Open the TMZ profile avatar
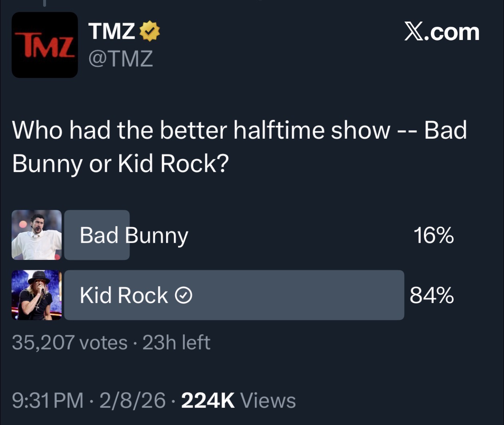The image size is (504, 425). [x=45, y=45]
